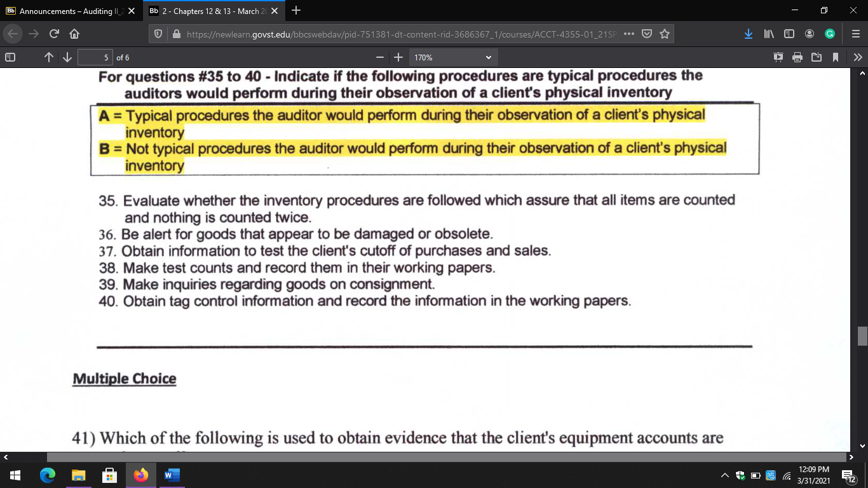
Task: Click the page number input field
Action: tap(94, 57)
